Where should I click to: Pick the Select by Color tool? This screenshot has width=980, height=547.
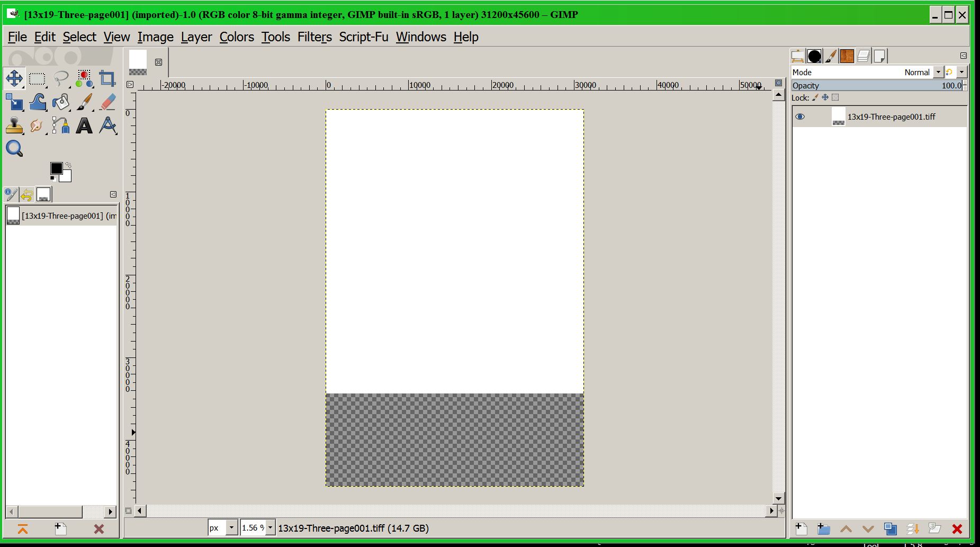click(x=84, y=79)
